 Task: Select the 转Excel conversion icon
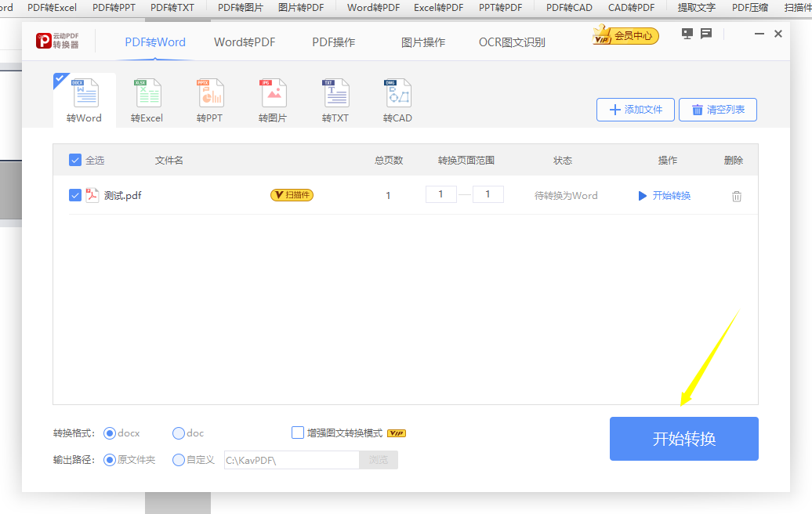[x=147, y=98]
